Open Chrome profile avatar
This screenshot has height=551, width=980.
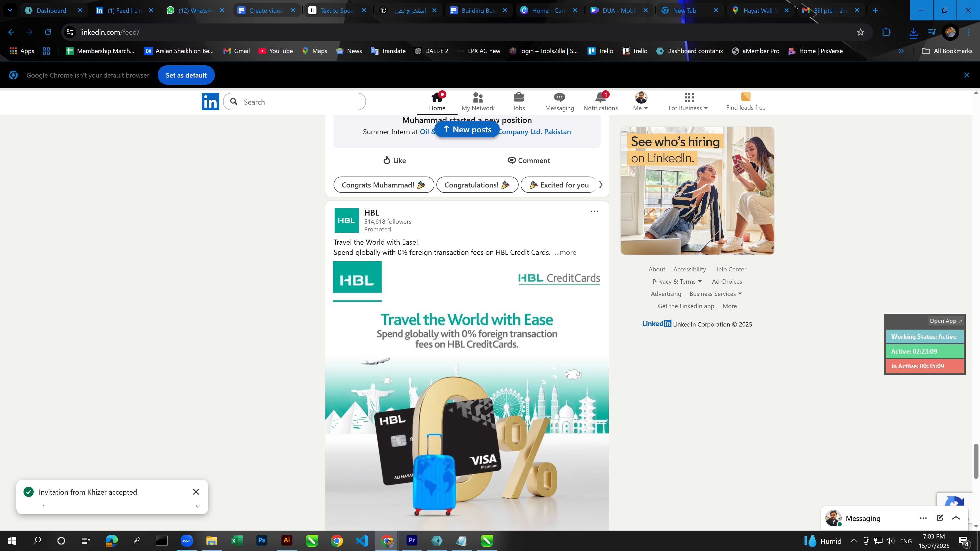(x=950, y=32)
